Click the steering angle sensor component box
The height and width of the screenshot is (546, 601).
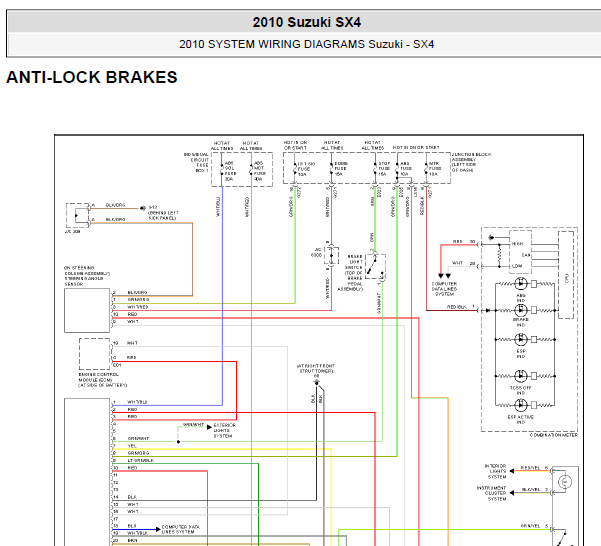pos(87,310)
